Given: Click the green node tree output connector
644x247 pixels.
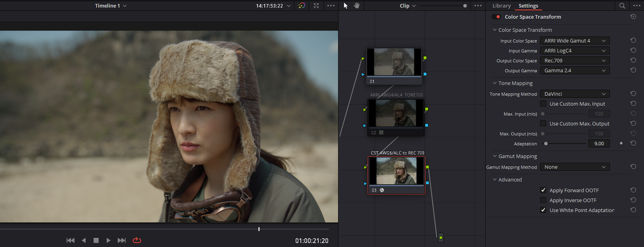Looking at the screenshot, I should click(x=441, y=237).
